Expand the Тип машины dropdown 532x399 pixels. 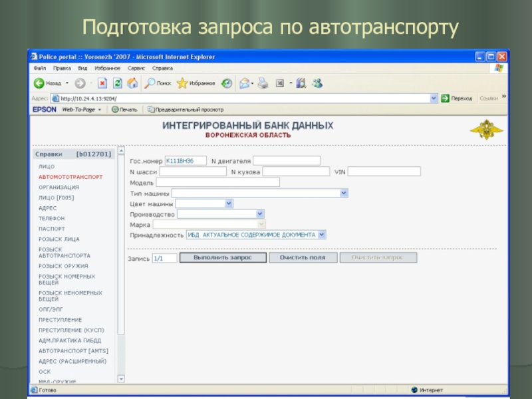coord(344,193)
